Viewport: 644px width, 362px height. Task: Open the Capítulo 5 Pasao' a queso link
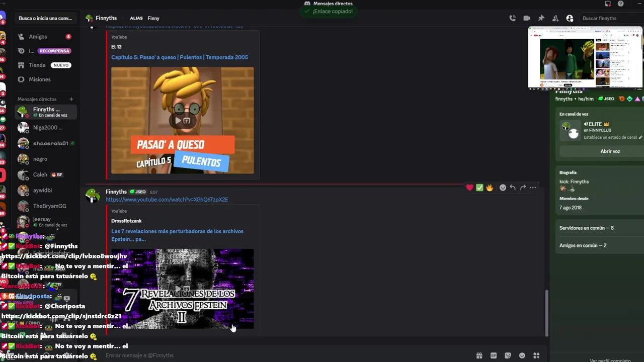pos(180,57)
